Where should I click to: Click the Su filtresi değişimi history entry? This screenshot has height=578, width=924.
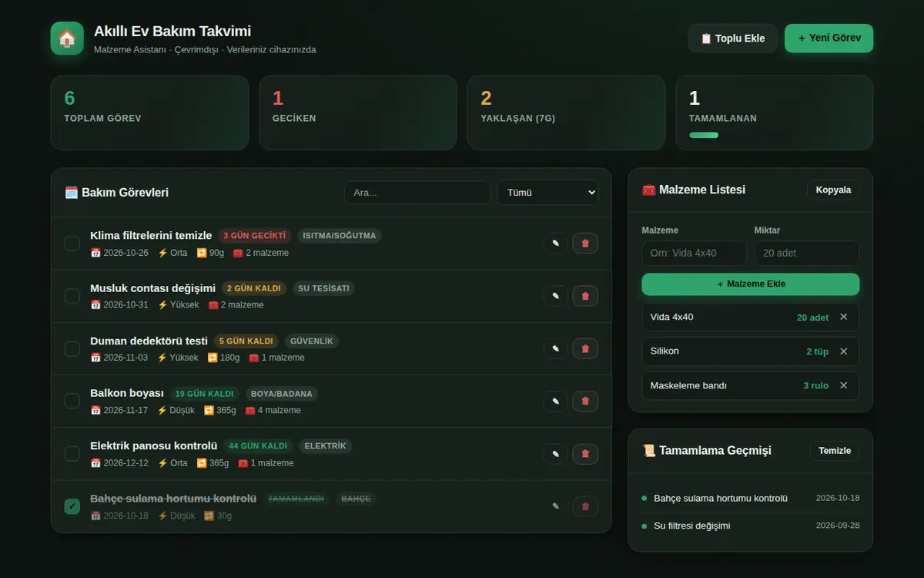click(751, 526)
